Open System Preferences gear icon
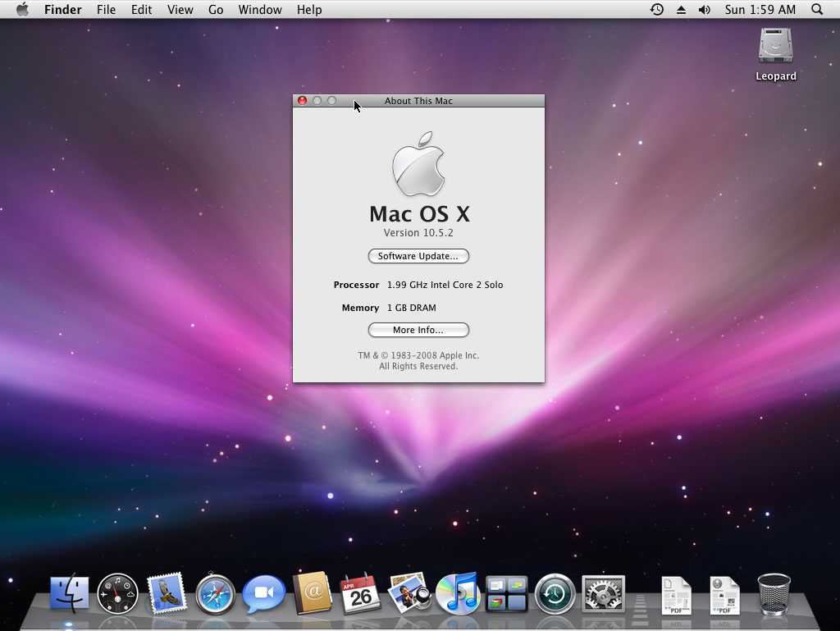Image resolution: width=840 pixels, height=631 pixels. (604, 593)
